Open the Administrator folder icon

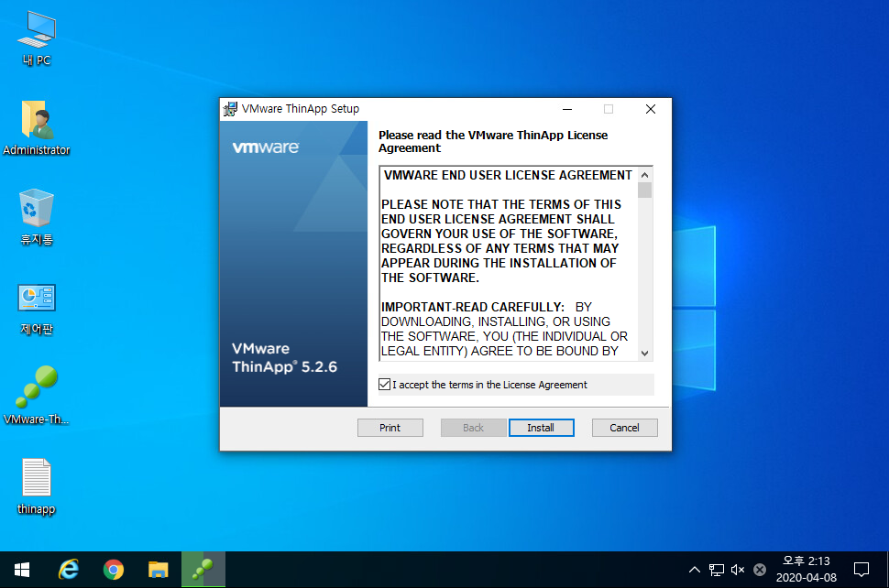(x=37, y=128)
